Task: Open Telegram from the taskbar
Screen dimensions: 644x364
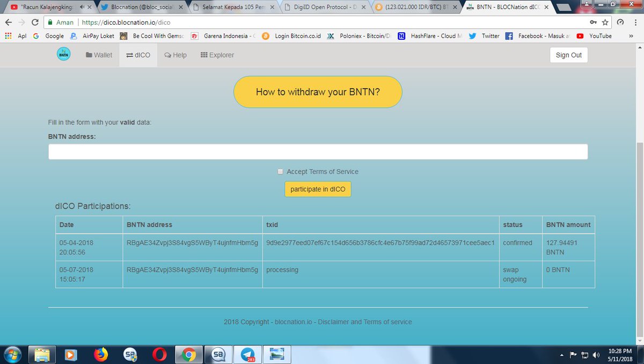Action: (x=248, y=354)
